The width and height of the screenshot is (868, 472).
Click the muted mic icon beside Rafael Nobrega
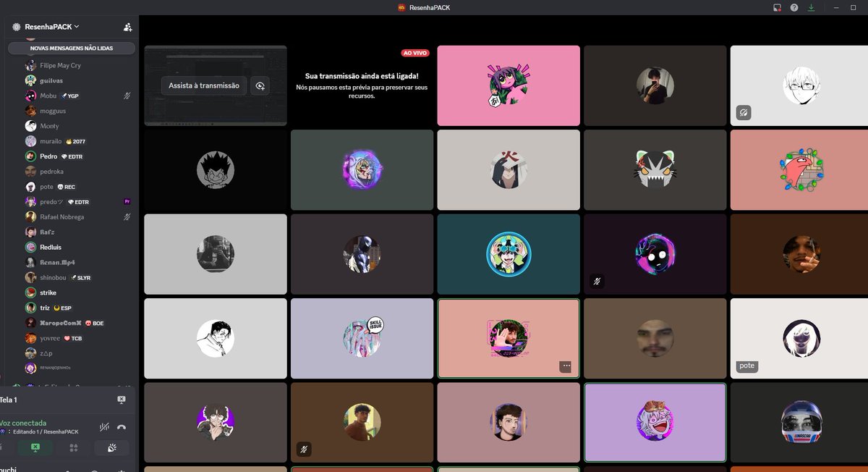127,216
